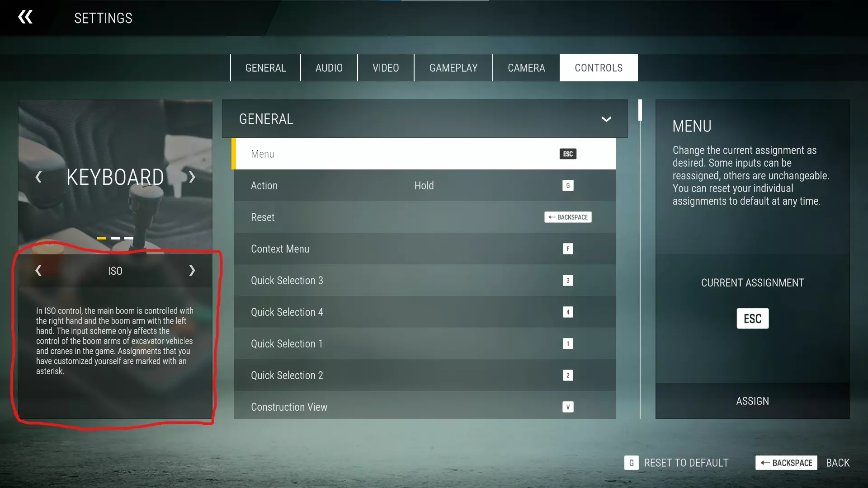This screenshot has width=868, height=488.
Task: Click the Backspace key icon beside Back
Action: [x=786, y=463]
